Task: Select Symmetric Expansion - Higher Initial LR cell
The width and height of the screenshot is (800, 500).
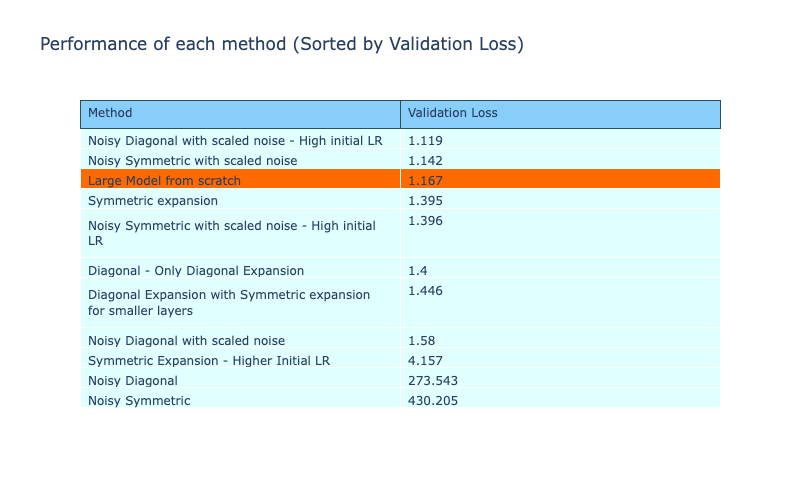Action: (x=208, y=360)
